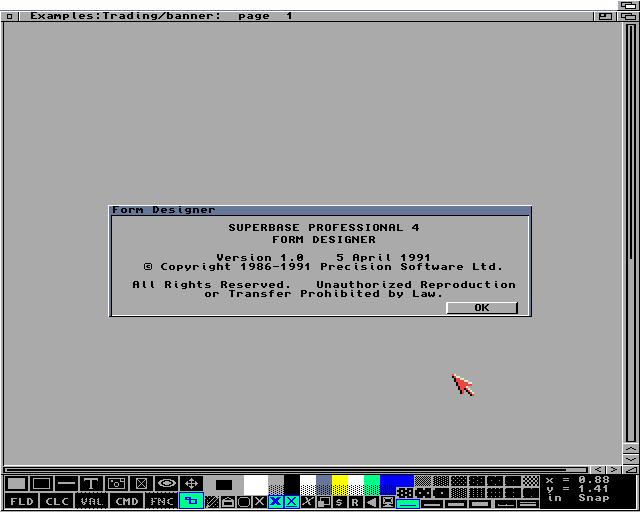Click the FNC function button

point(162,501)
